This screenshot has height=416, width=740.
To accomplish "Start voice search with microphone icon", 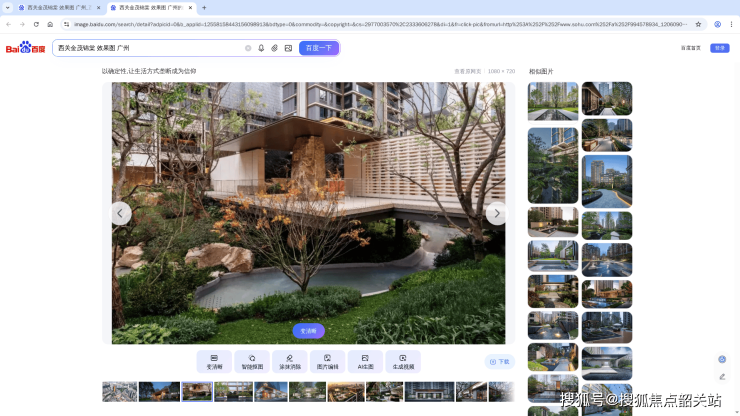I will 261,48.
